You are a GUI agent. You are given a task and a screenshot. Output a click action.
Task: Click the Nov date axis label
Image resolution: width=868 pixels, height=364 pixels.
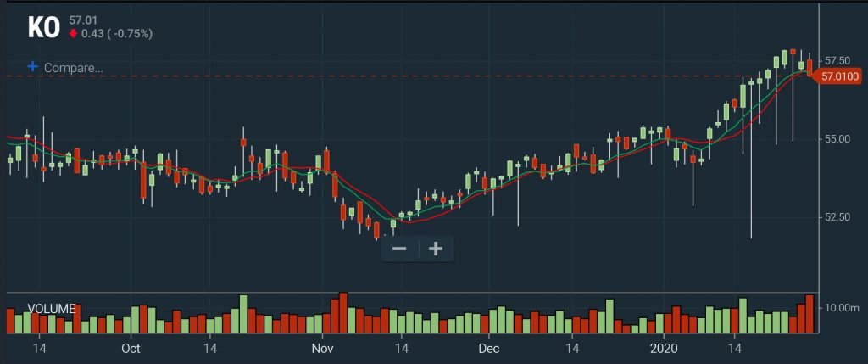point(322,349)
